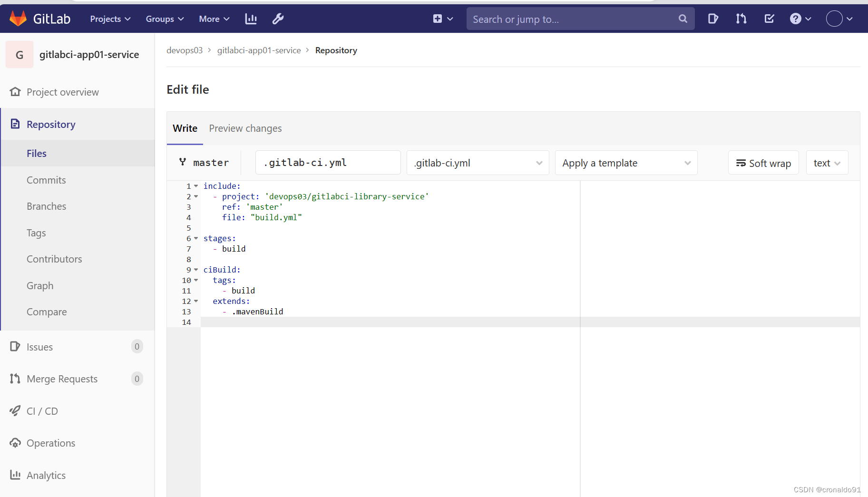Open the Projects dropdown menu
868x497 pixels.
click(x=110, y=19)
